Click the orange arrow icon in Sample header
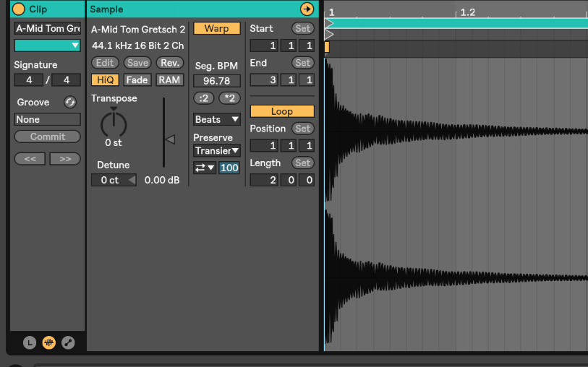Screen dimensions: 588x367 pos(307,9)
